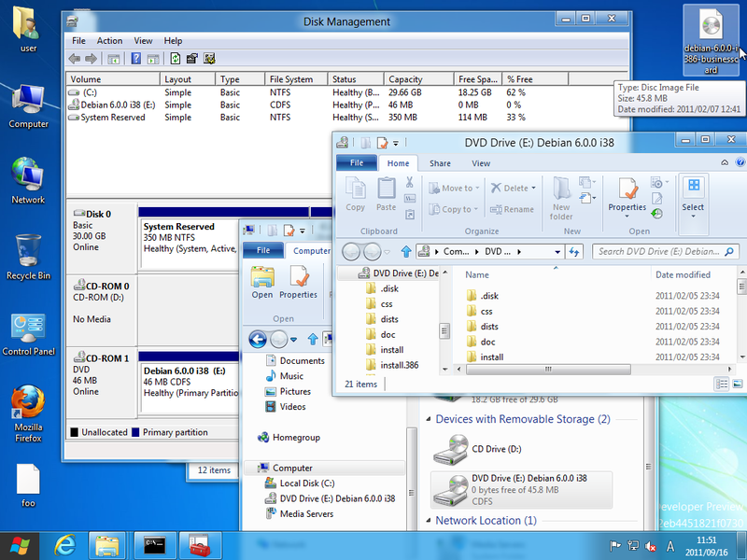Open the address bar history dropdown in DVD Drive
This screenshot has height=560, width=747.
point(557,251)
